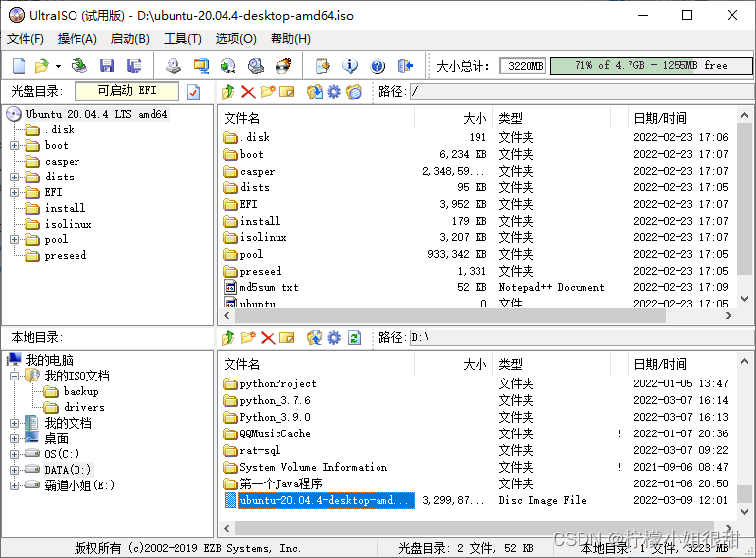
Task: Open the 工具(T) menu
Action: point(182,38)
